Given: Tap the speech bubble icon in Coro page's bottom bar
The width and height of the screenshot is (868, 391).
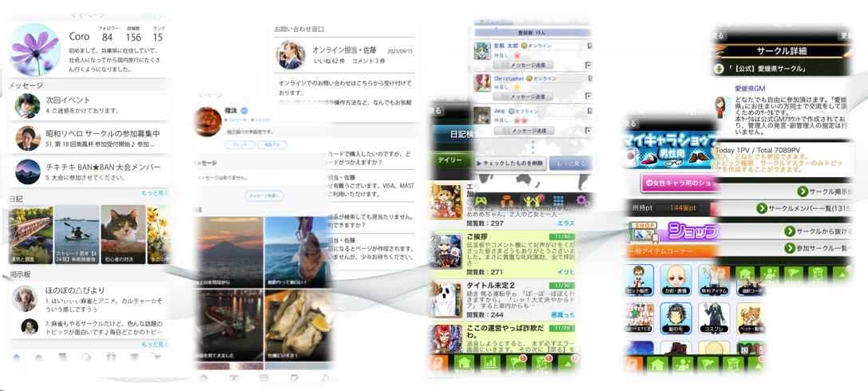Looking at the screenshot, I should [87, 357].
